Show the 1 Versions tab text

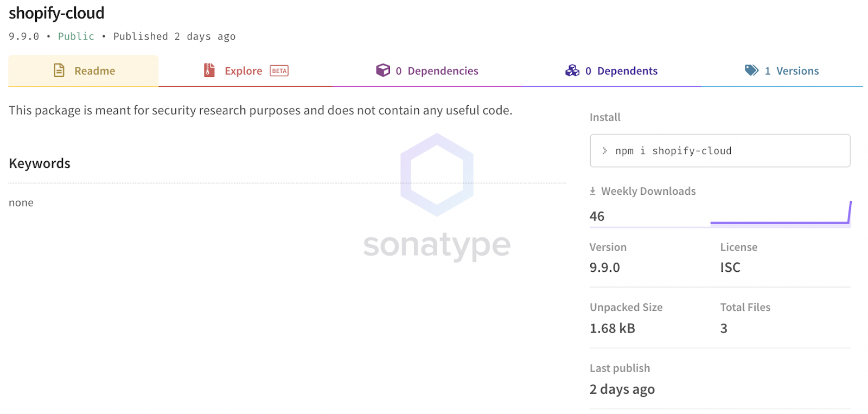pos(792,71)
